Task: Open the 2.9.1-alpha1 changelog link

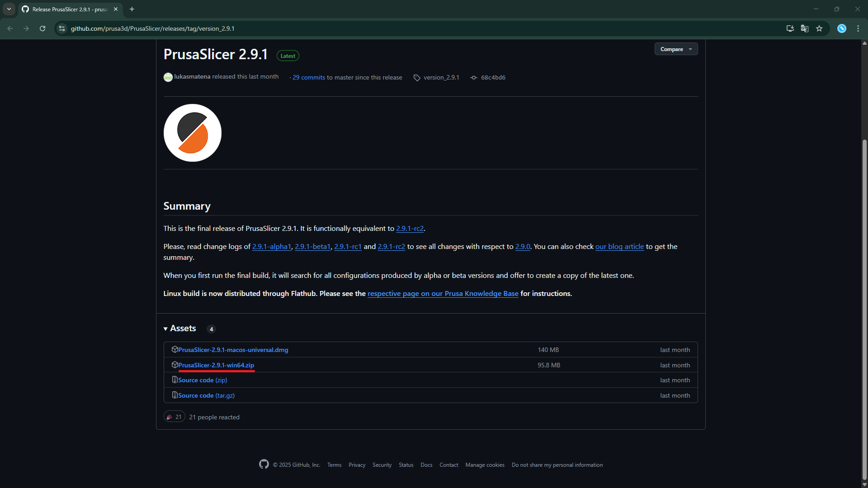Action: pos(272,247)
